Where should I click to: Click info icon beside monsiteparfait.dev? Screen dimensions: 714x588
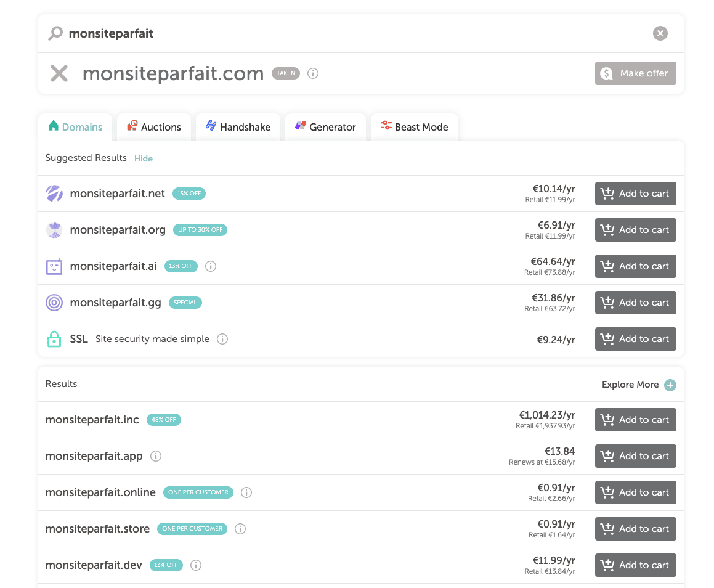click(x=196, y=565)
